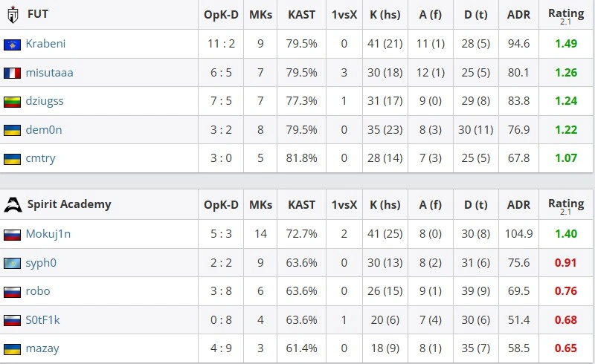
Task: Click the Spirit Academy team name
Action: (x=69, y=204)
